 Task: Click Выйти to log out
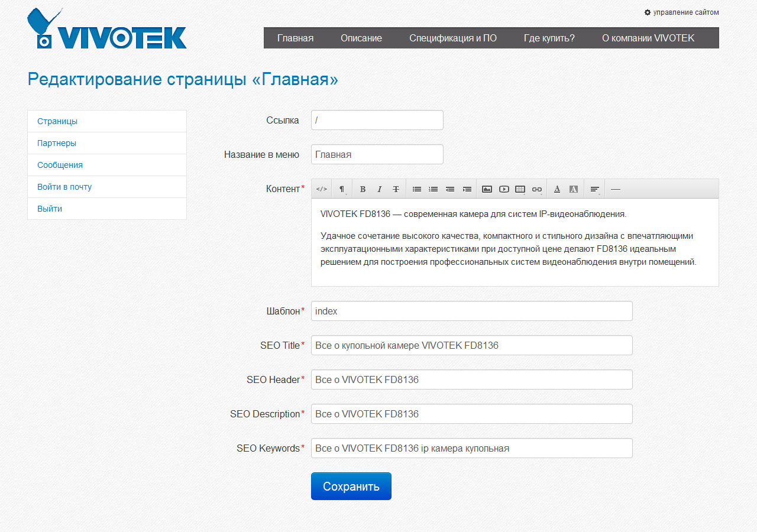pyautogui.click(x=107, y=209)
